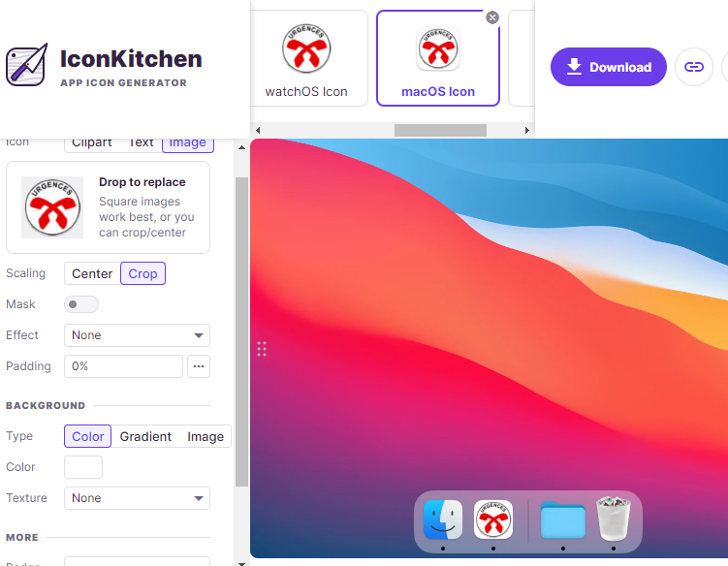This screenshot has height=566, width=728.
Task: Remove the macOS Icon with the X
Action: 492,17
